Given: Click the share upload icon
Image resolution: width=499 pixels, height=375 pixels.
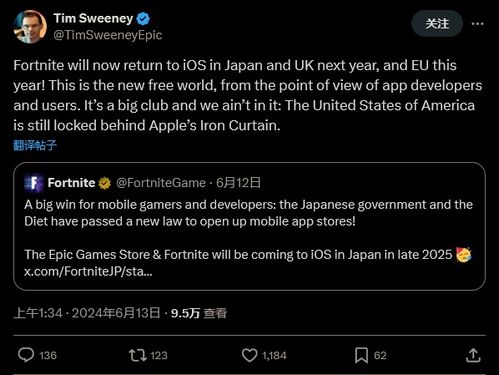Looking at the screenshot, I should (x=473, y=355).
